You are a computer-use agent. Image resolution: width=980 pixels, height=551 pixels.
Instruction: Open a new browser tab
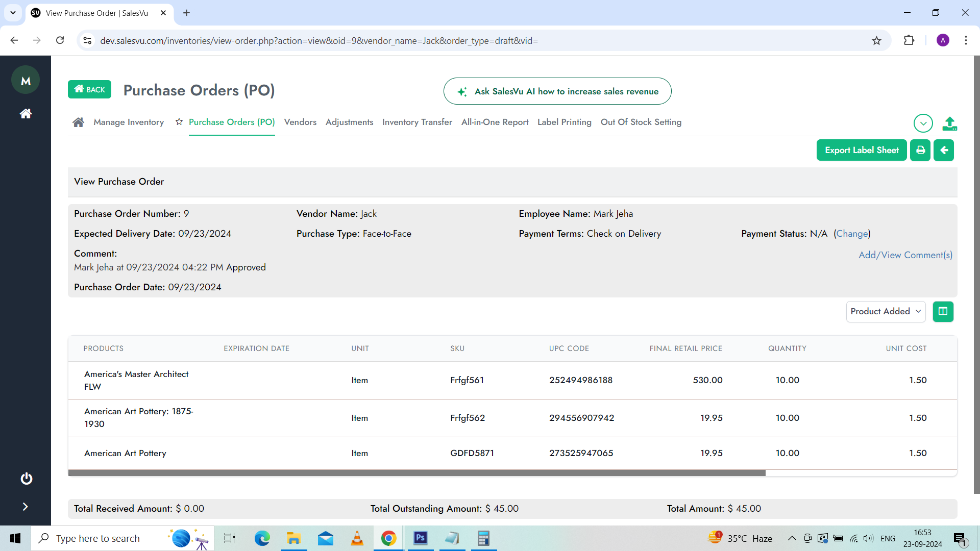click(186, 13)
